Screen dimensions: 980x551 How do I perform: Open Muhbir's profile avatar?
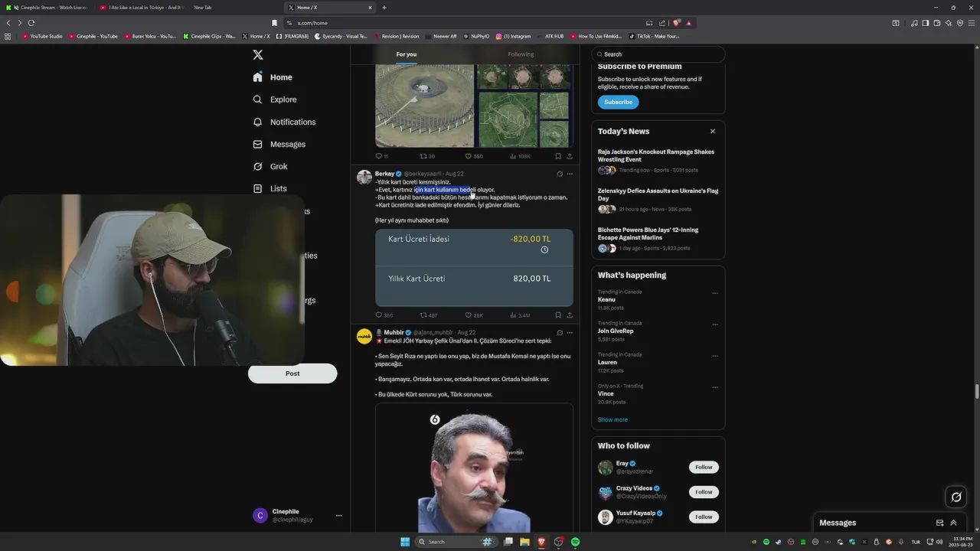[364, 336]
